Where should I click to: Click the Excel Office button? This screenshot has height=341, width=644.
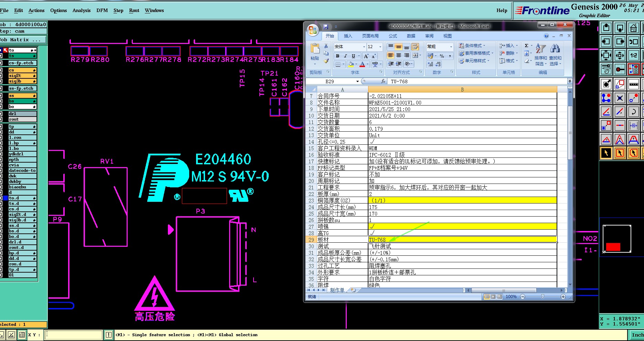tap(313, 30)
